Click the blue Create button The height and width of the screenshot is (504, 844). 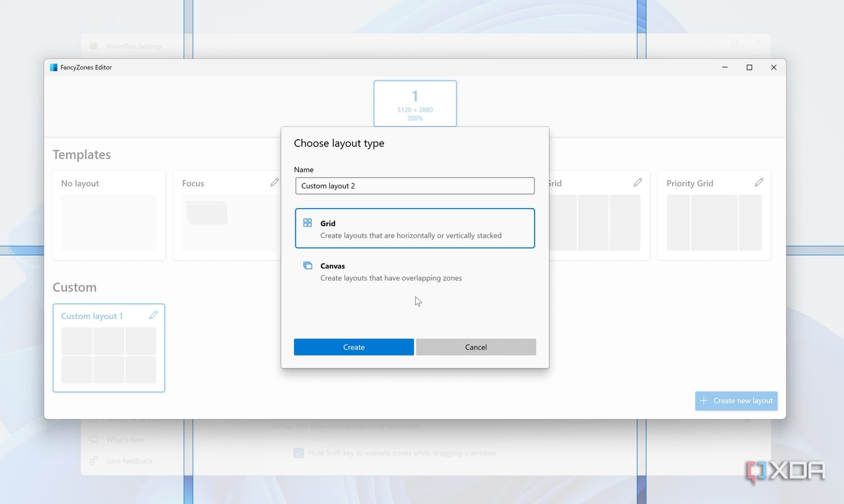[x=354, y=347]
